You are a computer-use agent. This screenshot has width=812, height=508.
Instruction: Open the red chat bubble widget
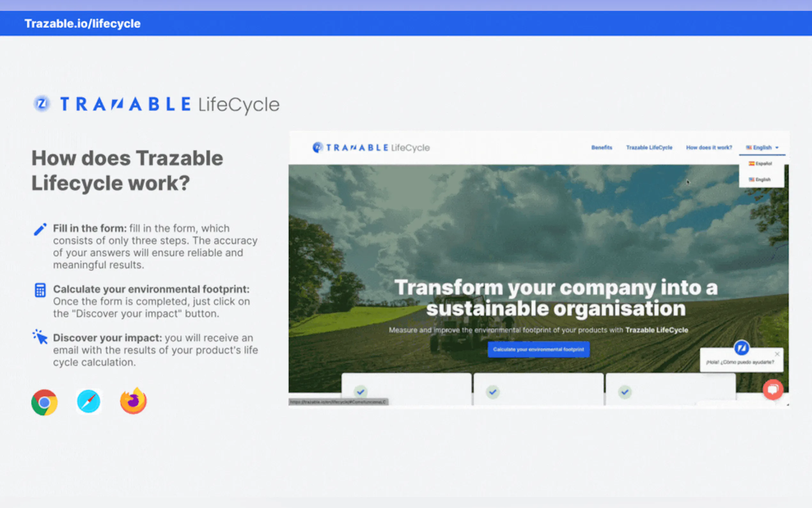tap(773, 389)
